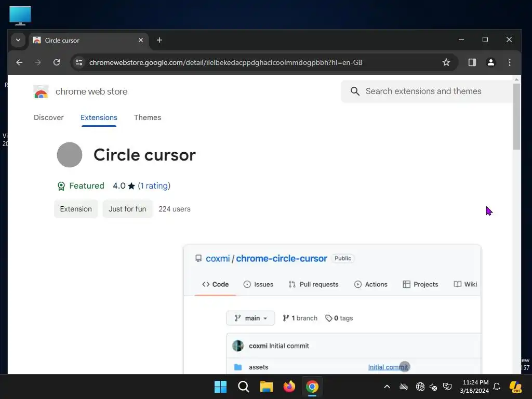
Task: Click the Featured badge
Action: [x=81, y=185]
